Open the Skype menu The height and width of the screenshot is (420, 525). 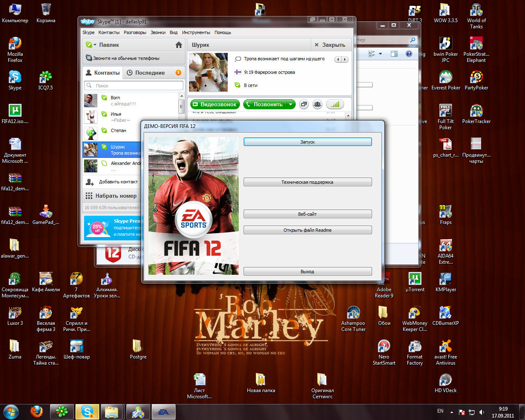[x=88, y=32]
